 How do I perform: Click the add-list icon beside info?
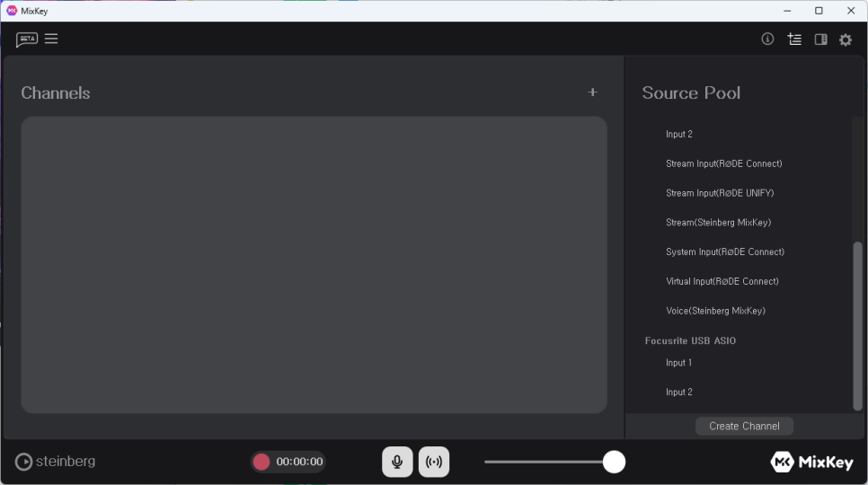(x=794, y=40)
